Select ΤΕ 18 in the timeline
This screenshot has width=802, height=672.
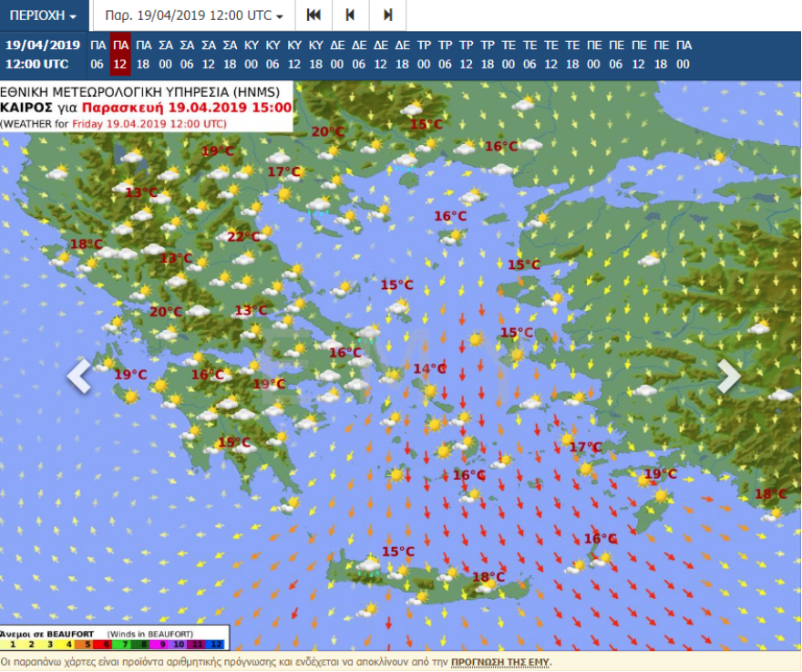pos(572,55)
